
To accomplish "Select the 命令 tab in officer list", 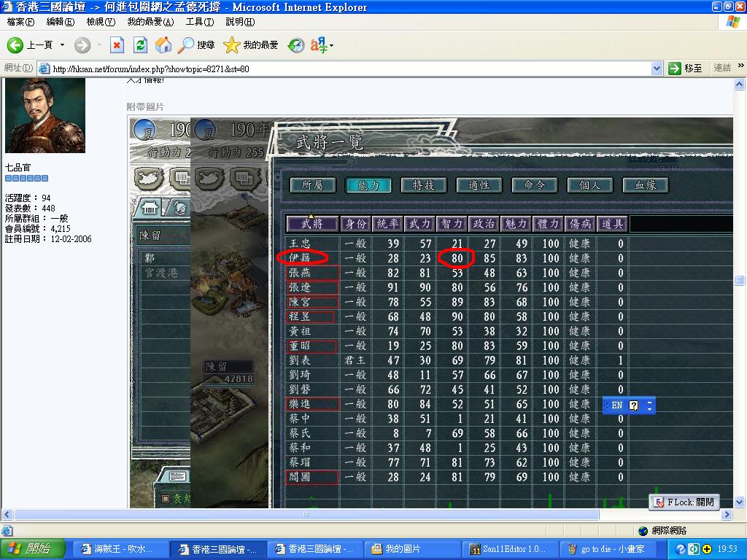I will pos(534,185).
